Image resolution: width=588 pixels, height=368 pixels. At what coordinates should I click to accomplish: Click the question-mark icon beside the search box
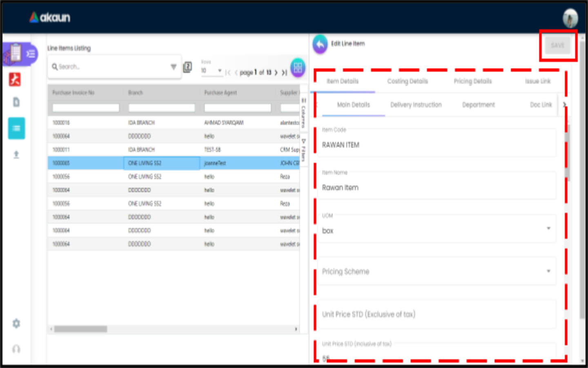(x=187, y=67)
